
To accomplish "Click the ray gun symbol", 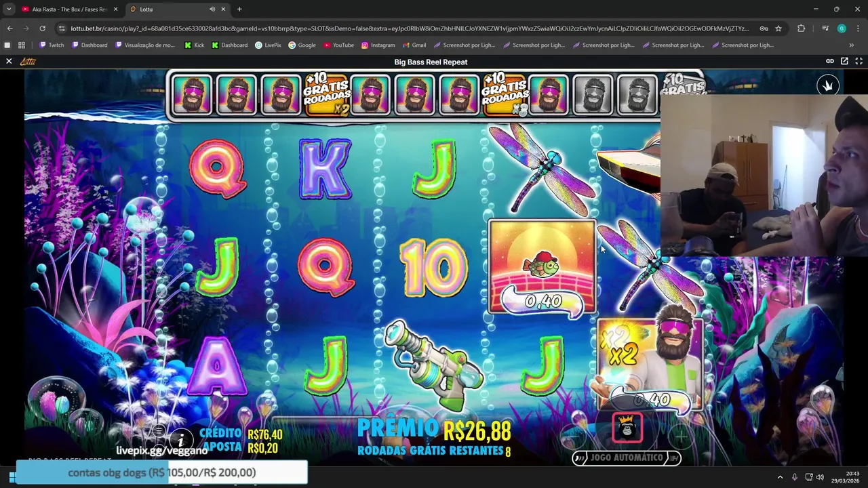I will pos(435,366).
